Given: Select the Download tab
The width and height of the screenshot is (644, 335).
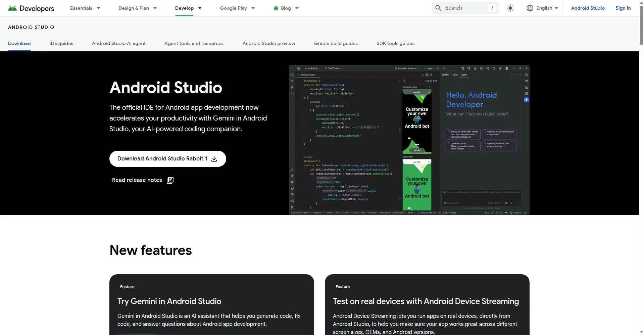Looking at the screenshot, I should [19, 43].
